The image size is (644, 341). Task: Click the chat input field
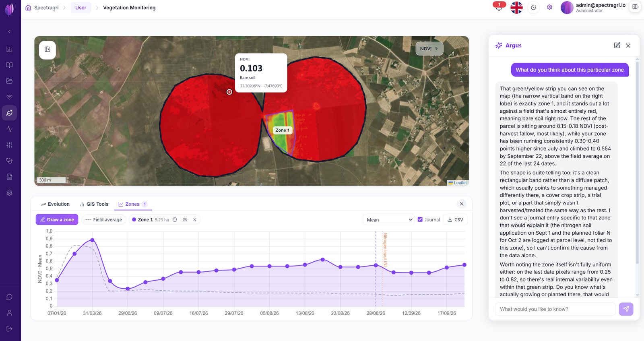[555, 309]
